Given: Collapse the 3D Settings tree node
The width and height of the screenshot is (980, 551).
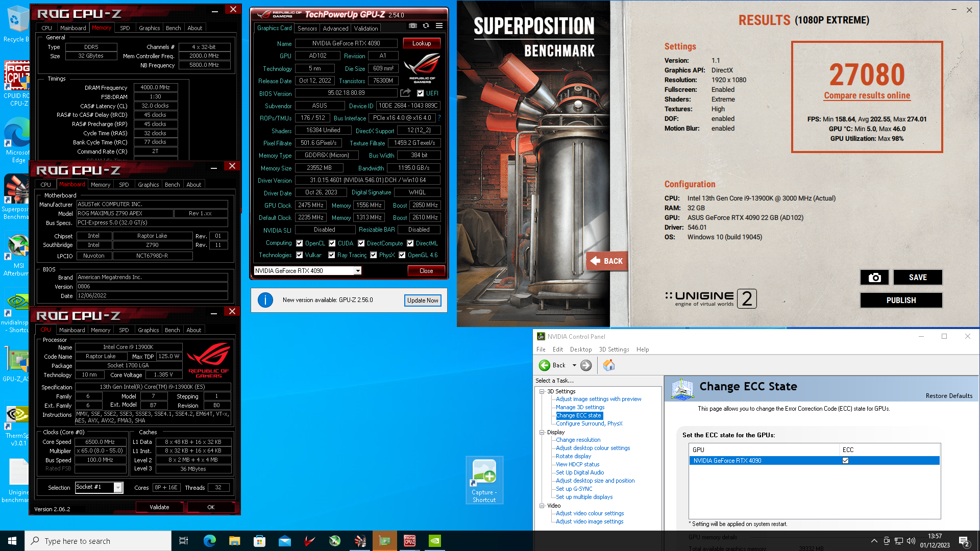Looking at the screenshot, I should pos(542,391).
